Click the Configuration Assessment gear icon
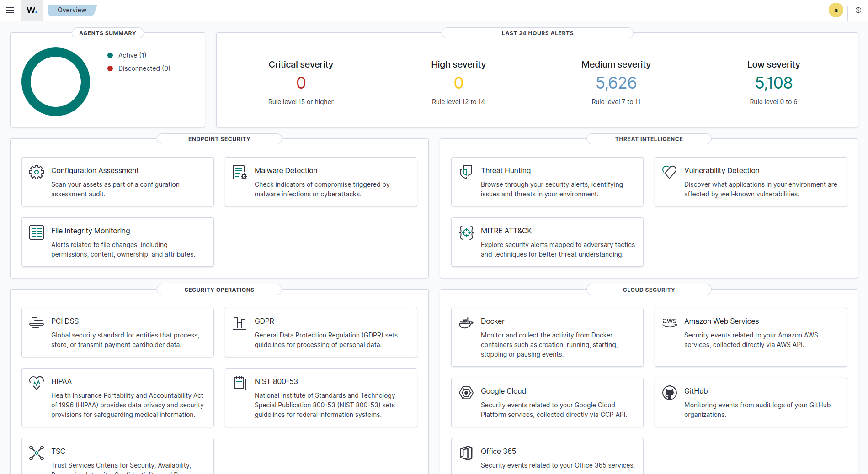 (37, 172)
